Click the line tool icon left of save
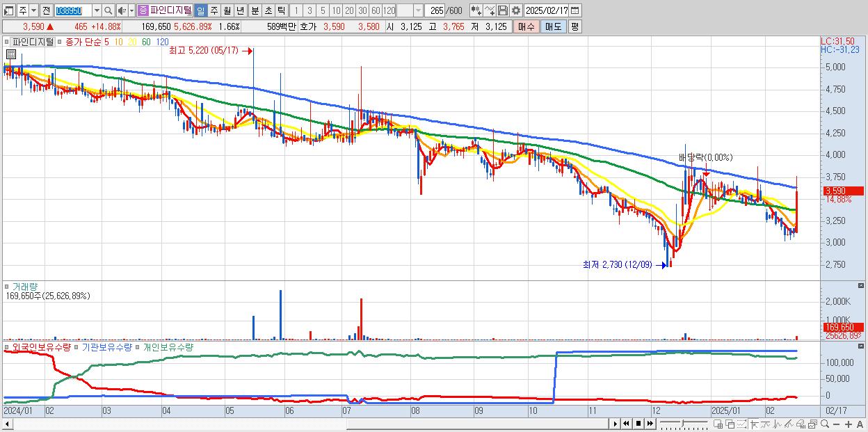This screenshot has width=868, height=432. pyautogui.click(x=490, y=10)
